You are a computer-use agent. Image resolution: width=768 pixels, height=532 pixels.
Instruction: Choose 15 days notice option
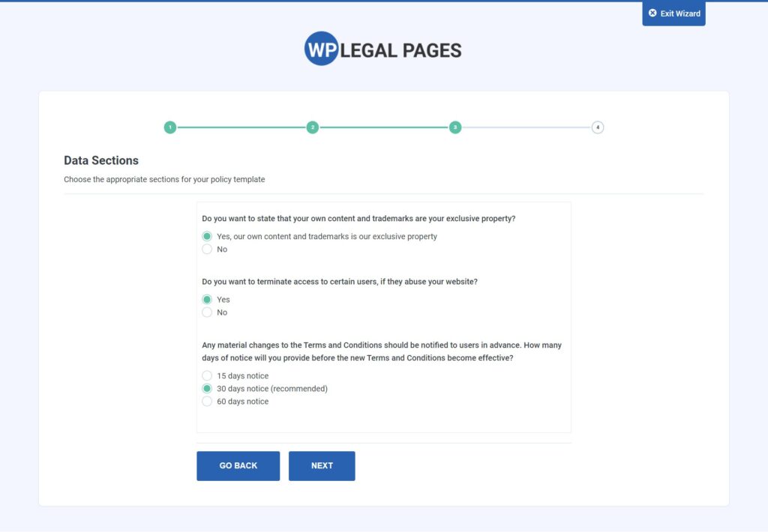point(206,375)
